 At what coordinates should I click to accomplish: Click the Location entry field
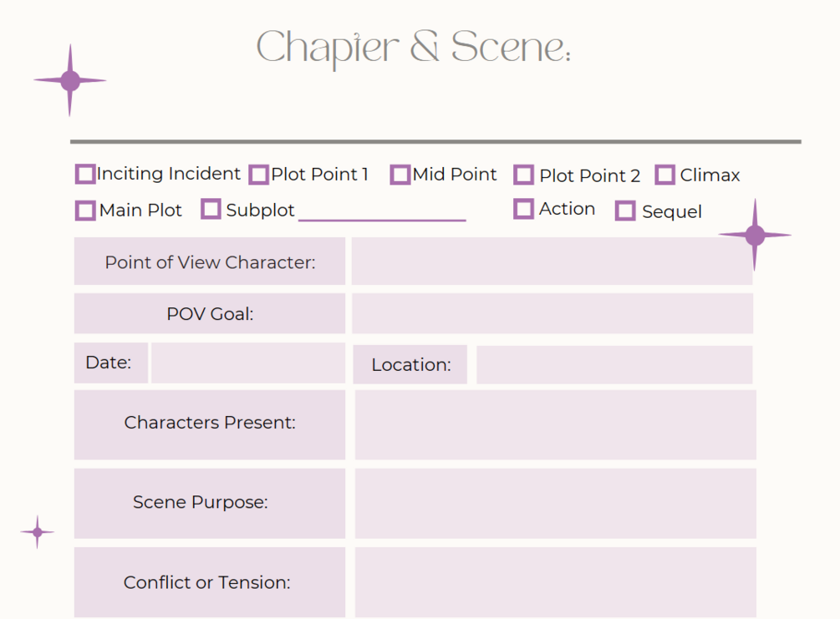[x=614, y=365]
